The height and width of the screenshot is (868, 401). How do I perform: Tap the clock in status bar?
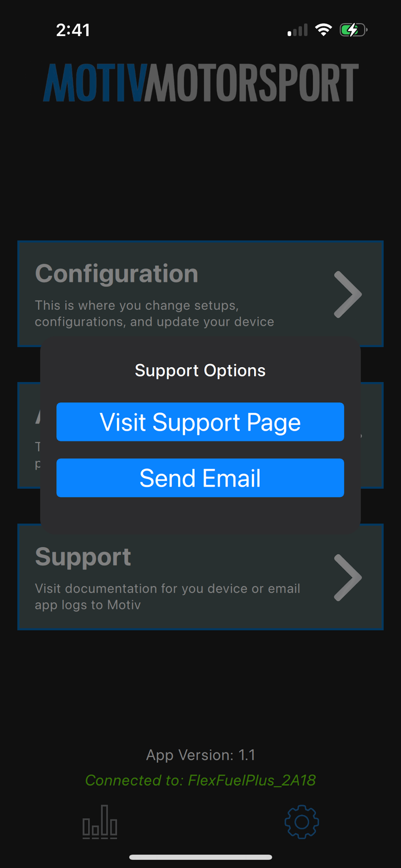[73, 30]
